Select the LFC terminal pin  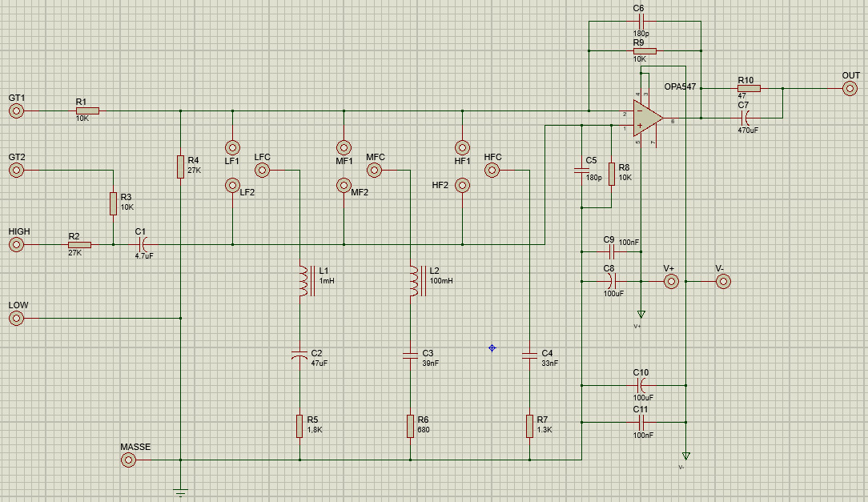coord(263,171)
